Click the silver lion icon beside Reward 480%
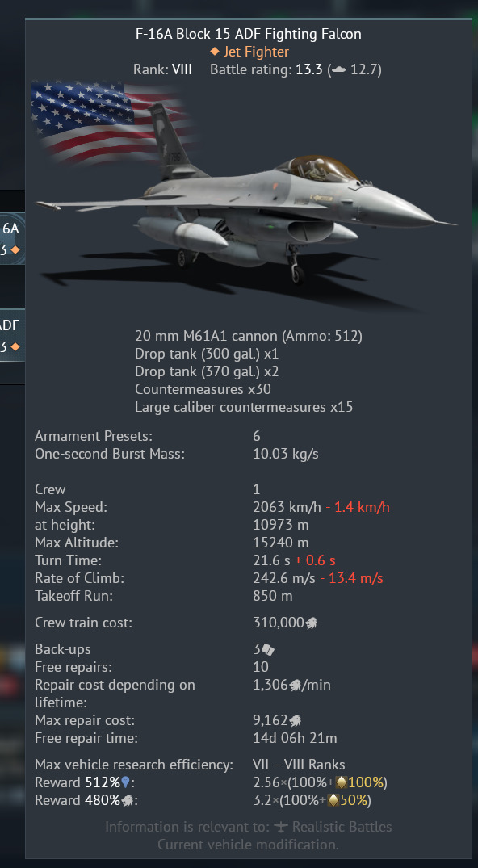Viewport: 478px width, 868px height. click(126, 800)
